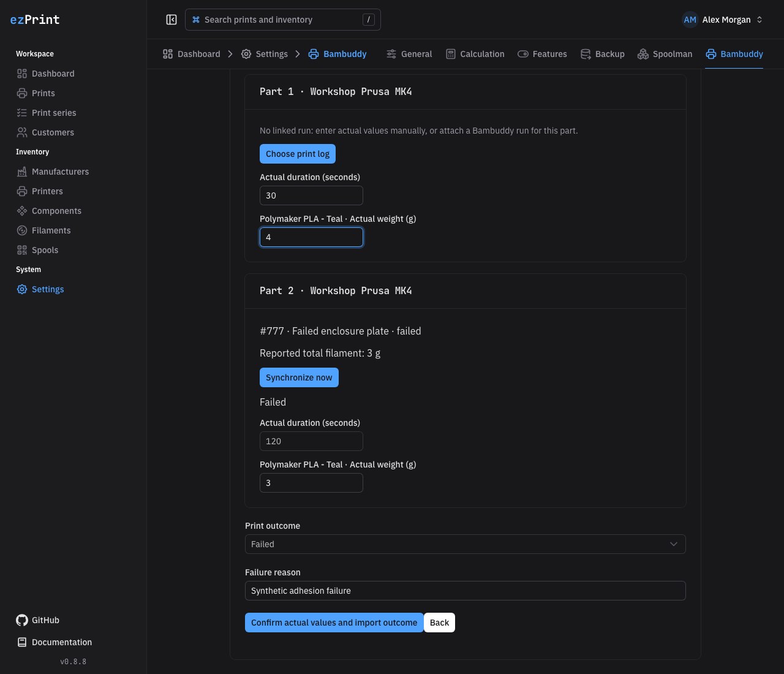
Task: Click the Dashboard icon in sidebar
Action: [22, 74]
